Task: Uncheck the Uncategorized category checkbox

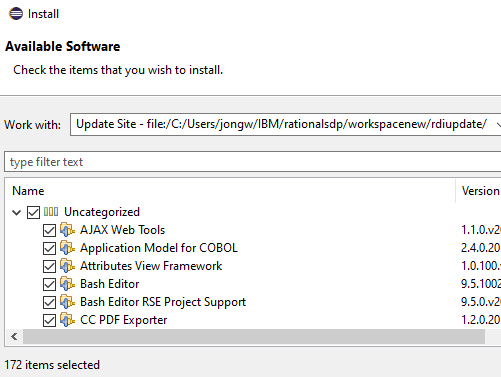Action: (x=33, y=212)
